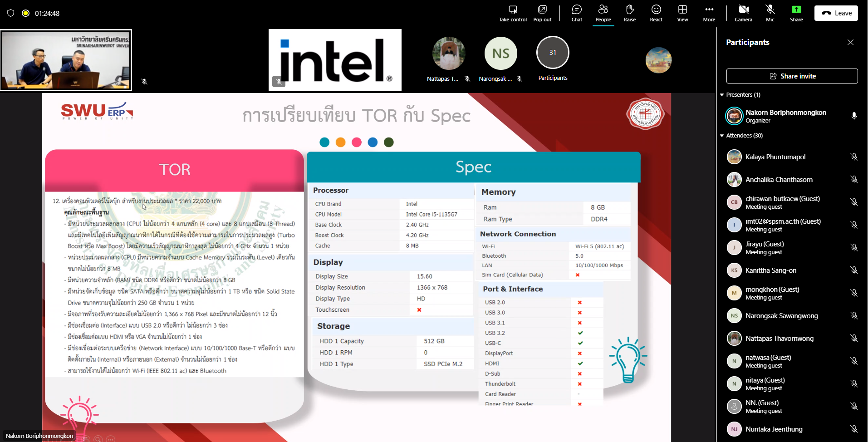Raise your hand
The height and width of the screenshot is (442, 868).
(629, 10)
